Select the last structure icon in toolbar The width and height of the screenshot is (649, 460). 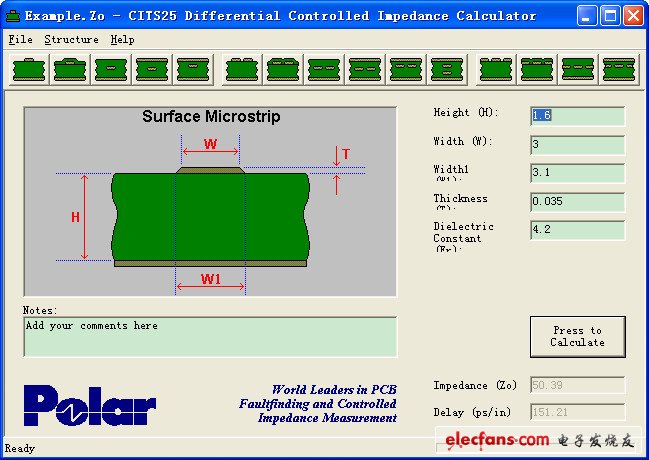pyautogui.click(x=619, y=69)
